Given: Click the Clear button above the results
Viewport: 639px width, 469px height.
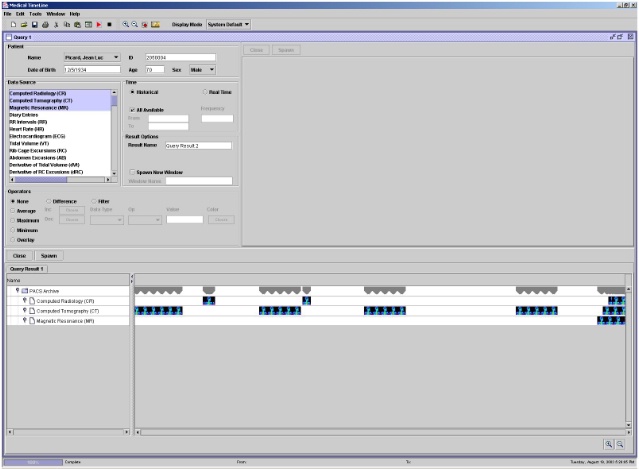Looking at the screenshot, I should click(x=18, y=255).
